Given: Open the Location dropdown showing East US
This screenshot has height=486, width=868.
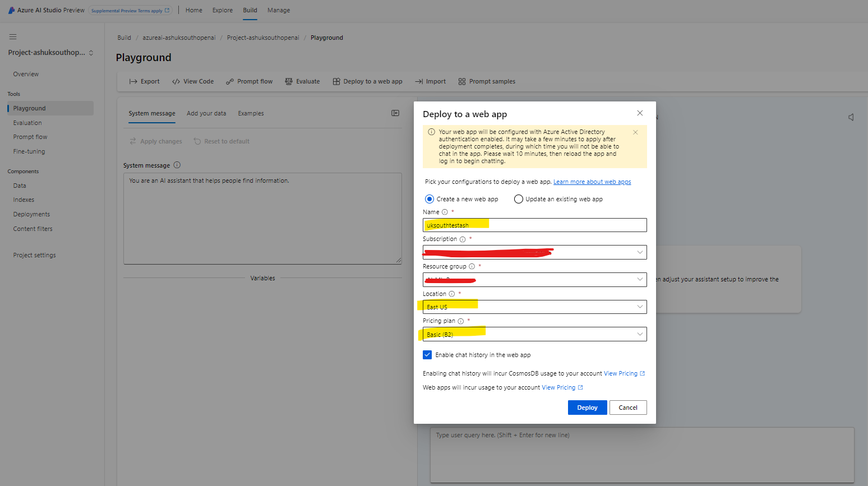Looking at the screenshot, I should pyautogui.click(x=534, y=307).
